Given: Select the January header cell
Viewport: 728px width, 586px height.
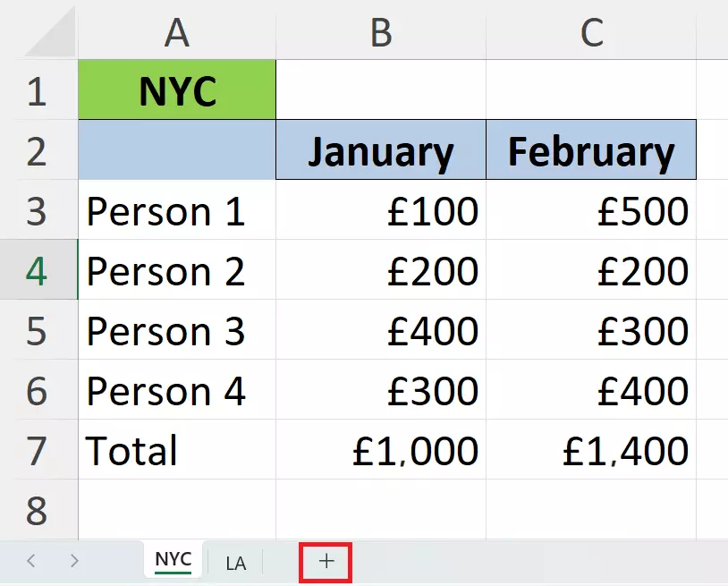Looking at the screenshot, I should pyautogui.click(x=380, y=149).
